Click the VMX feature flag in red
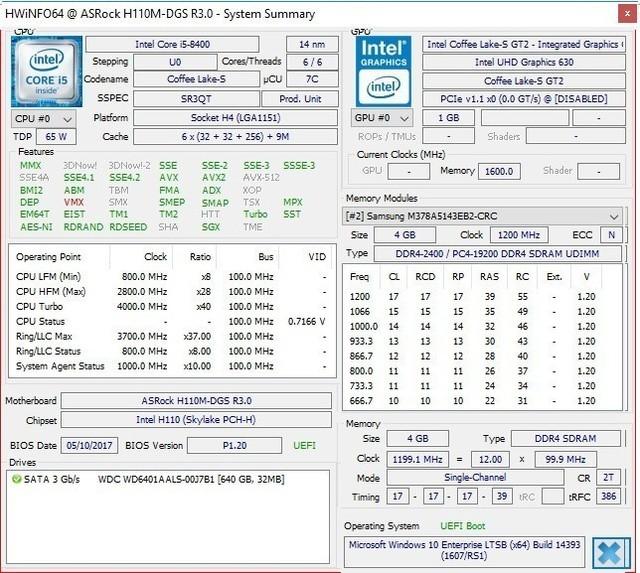This screenshot has width=640, height=573. (x=74, y=202)
